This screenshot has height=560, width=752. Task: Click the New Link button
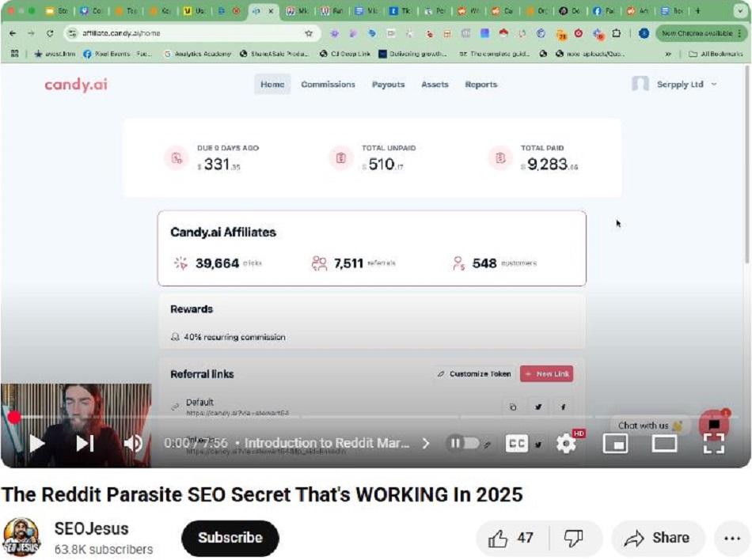click(547, 373)
